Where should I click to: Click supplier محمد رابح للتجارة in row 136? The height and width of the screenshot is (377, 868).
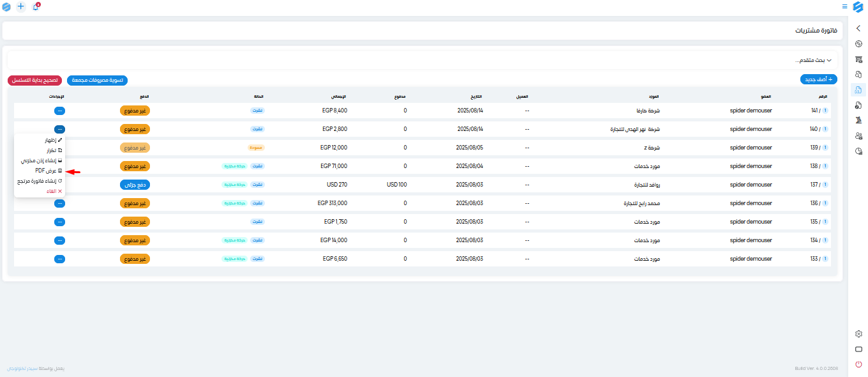coord(641,203)
